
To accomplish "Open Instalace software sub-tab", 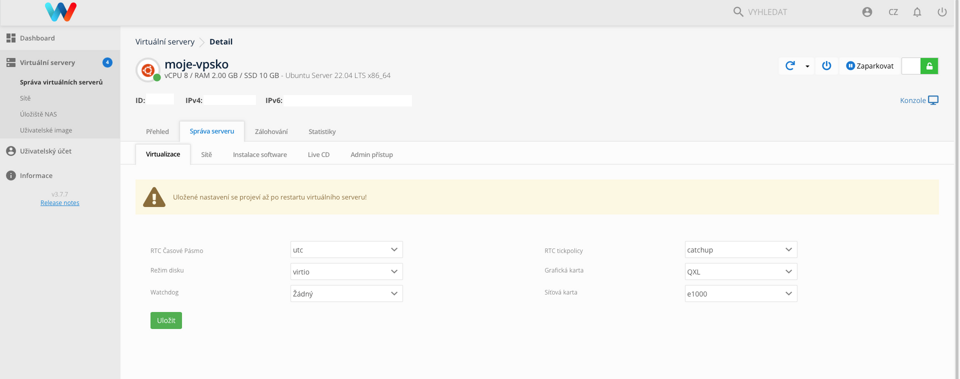I will 260,155.
